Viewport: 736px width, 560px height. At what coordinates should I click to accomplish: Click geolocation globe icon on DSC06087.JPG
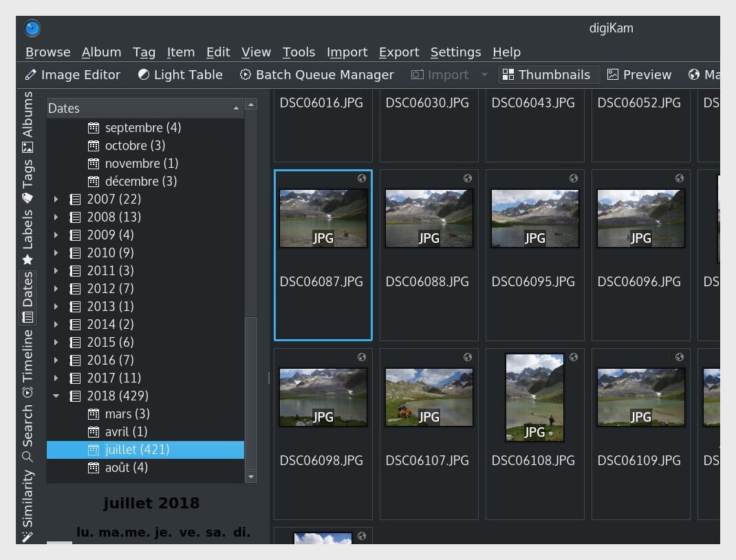click(361, 178)
